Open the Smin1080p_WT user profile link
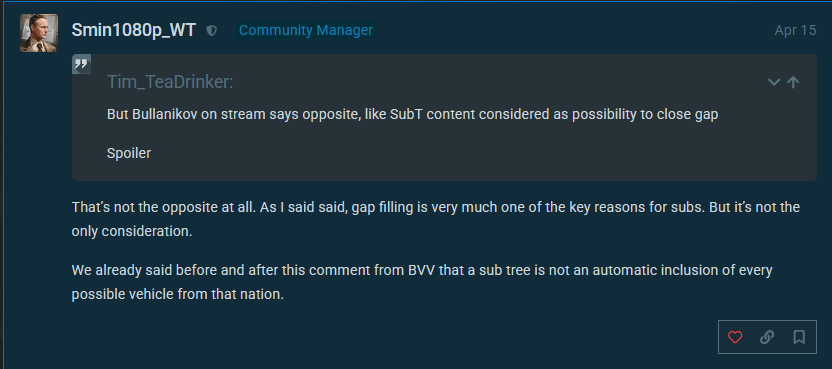 point(134,30)
